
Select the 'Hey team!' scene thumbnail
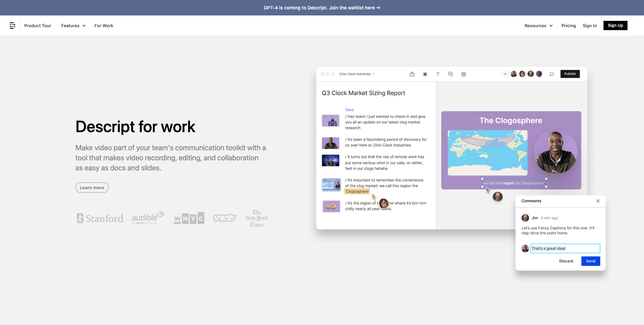331,121
